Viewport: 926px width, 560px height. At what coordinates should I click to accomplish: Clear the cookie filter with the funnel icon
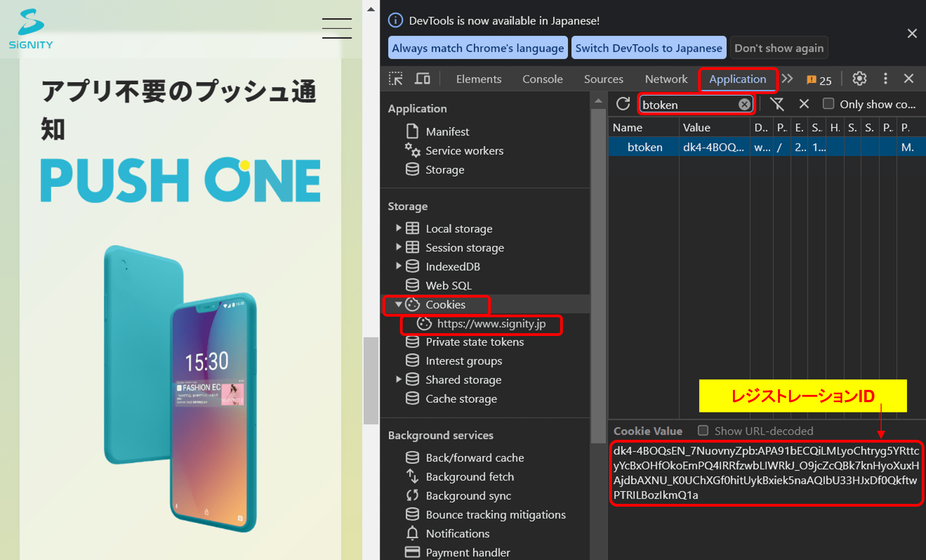click(778, 104)
